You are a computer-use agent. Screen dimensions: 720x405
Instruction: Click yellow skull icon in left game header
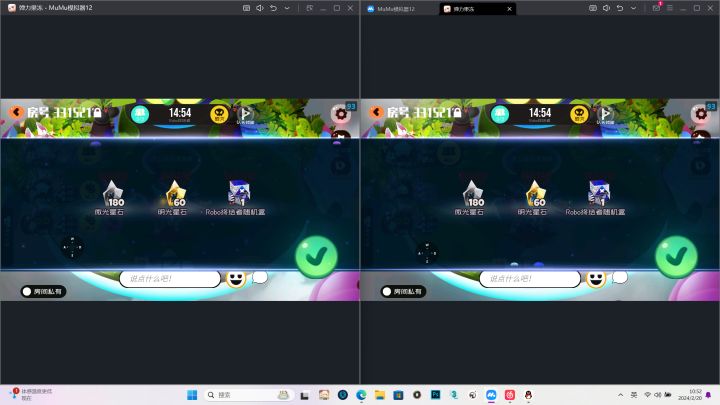click(x=219, y=114)
